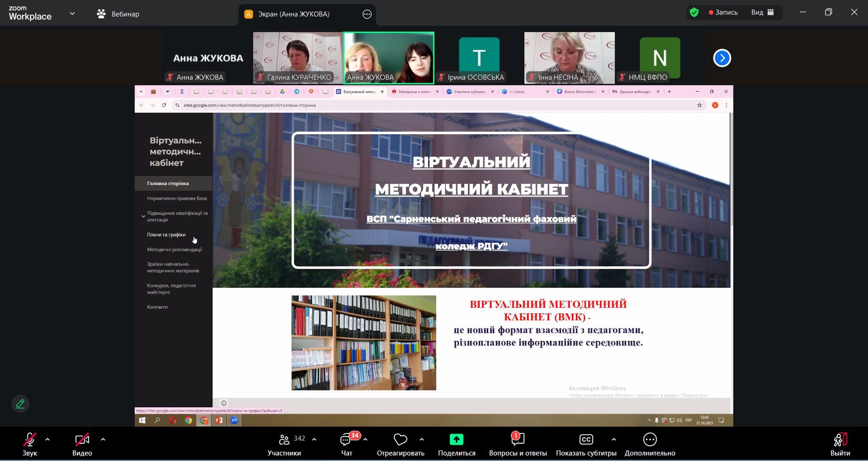Open the View layout menu
868x461 pixels.
coord(762,13)
